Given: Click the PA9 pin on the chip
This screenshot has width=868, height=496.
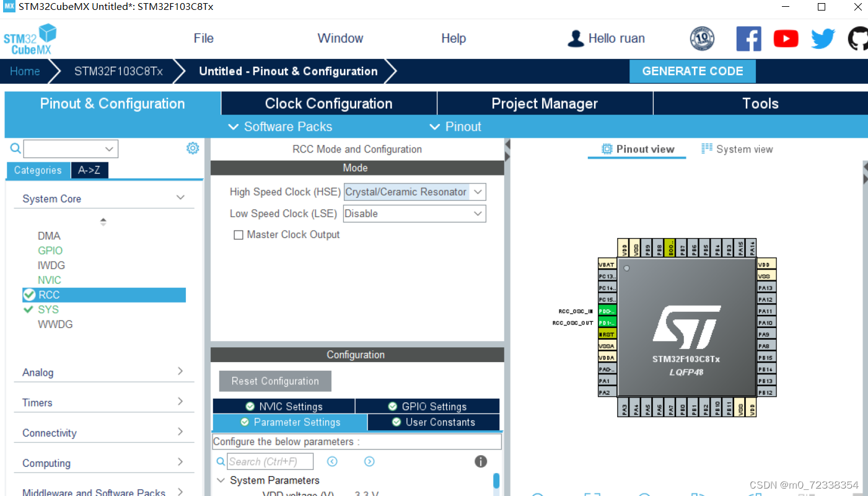Looking at the screenshot, I should pos(766,334).
